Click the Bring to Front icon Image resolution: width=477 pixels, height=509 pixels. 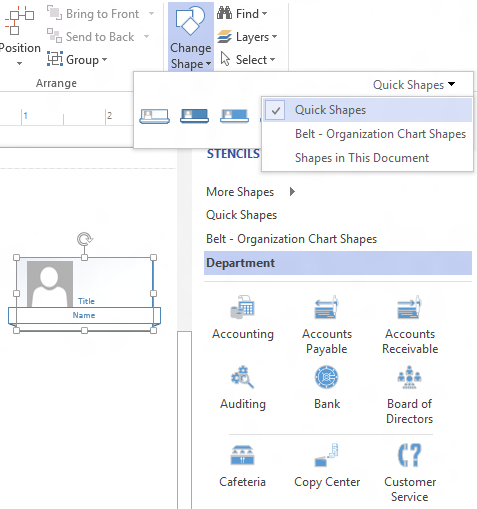pos(54,13)
